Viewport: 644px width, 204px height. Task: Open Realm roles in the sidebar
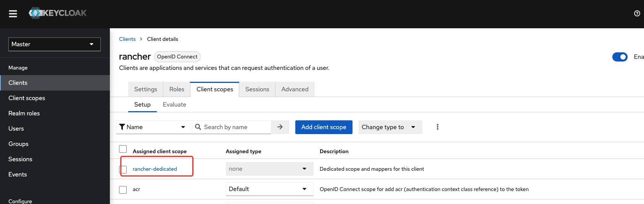pyautogui.click(x=55, y=113)
